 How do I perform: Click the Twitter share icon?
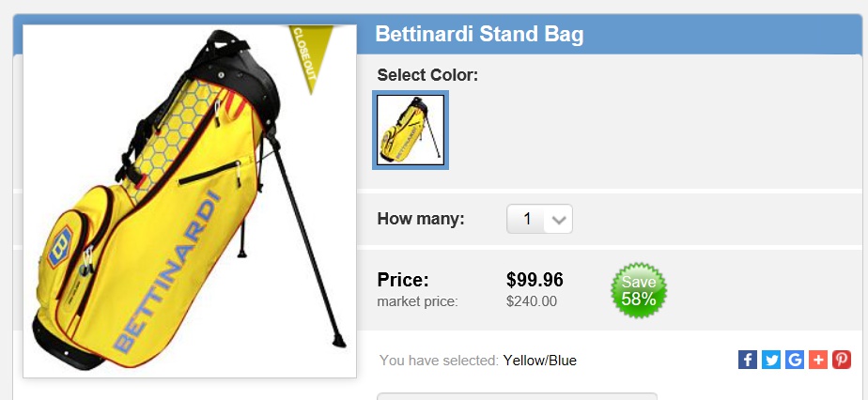[x=771, y=360]
